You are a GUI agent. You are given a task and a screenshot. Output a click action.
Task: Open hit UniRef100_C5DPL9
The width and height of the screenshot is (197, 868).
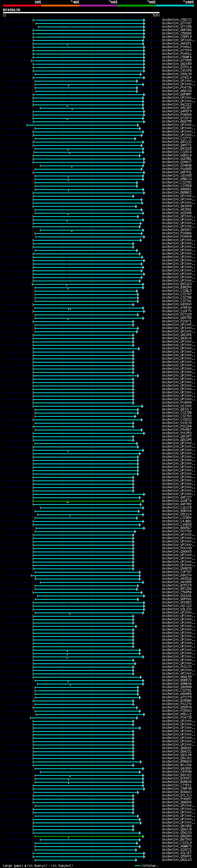(177, 37)
